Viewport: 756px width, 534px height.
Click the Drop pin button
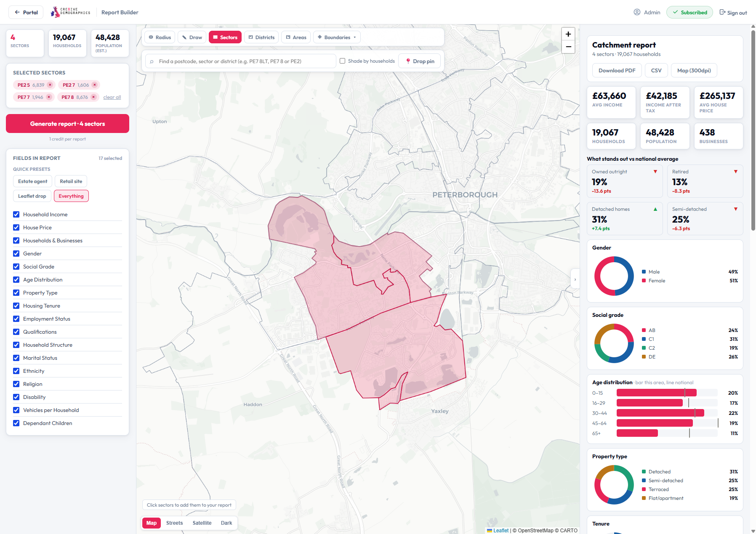tap(420, 61)
